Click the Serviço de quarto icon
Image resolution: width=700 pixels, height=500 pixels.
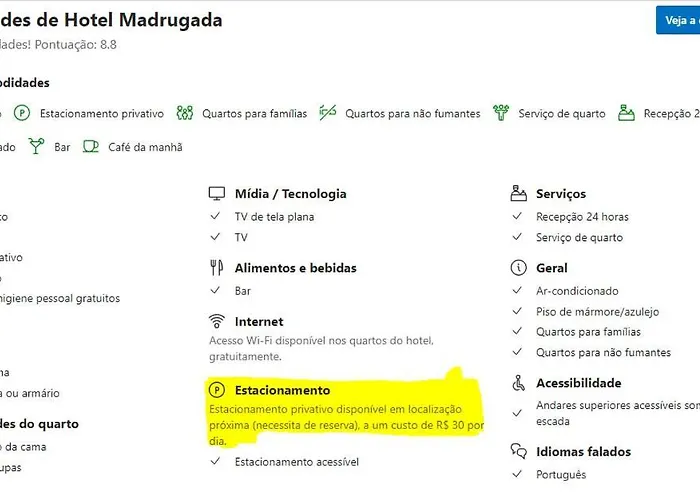pyautogui.click(x=501, y=112)
